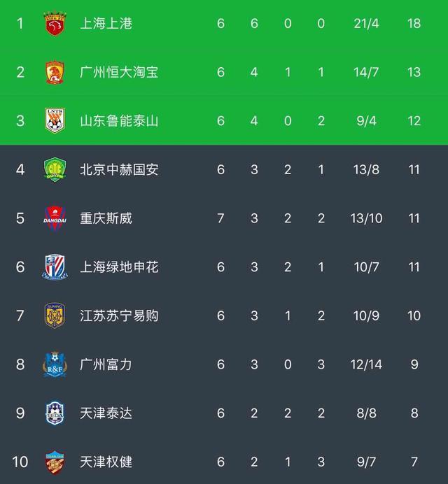The image size is (448, 484).
Task: Click team name 重庆斯威
Action: pos(106,218)
